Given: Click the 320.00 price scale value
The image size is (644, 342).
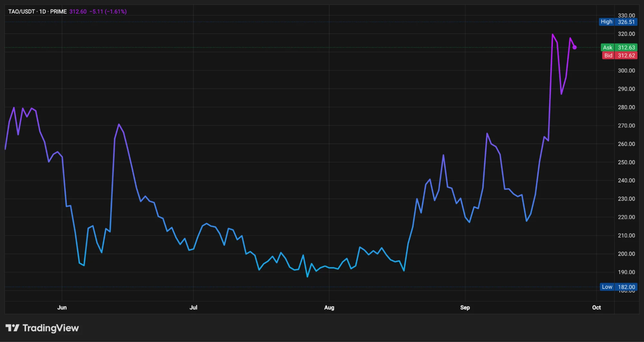Looking at the screenshot, I should click(x=626, y=34).
